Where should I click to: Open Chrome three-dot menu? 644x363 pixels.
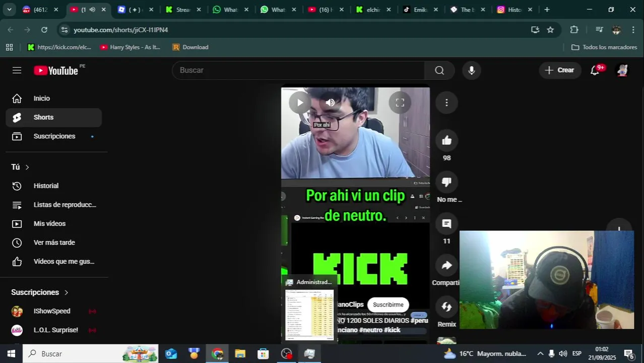point(633,30)
